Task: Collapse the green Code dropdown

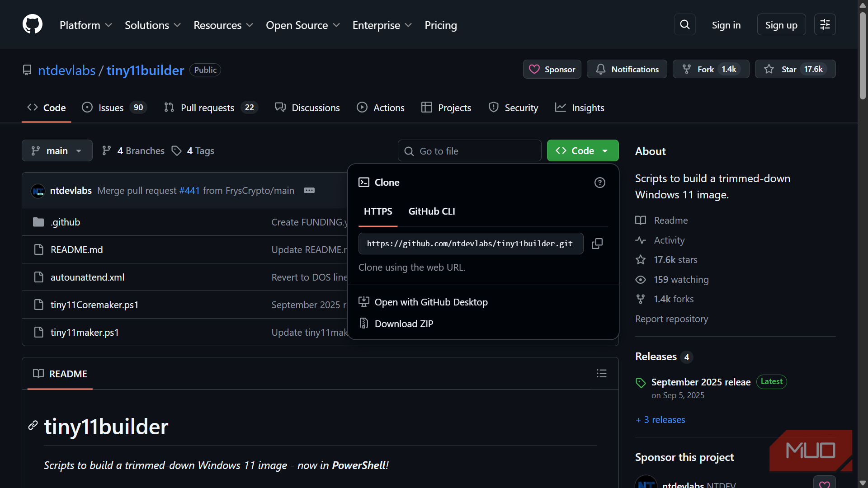Action: [x=582, y=150]
